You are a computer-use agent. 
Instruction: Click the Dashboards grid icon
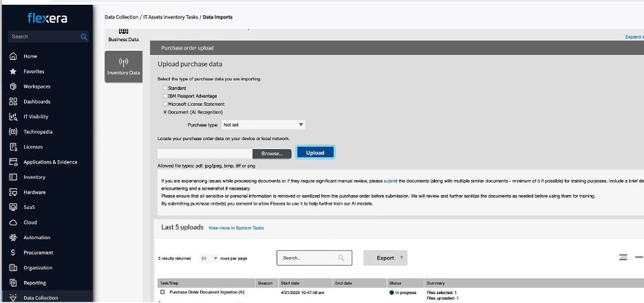(13, 102)
